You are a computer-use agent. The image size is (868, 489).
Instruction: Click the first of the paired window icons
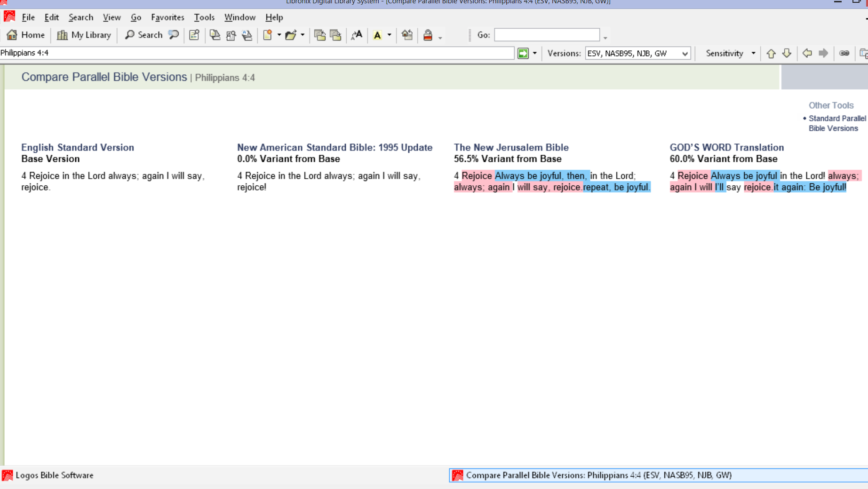click(x=320, y=35)
